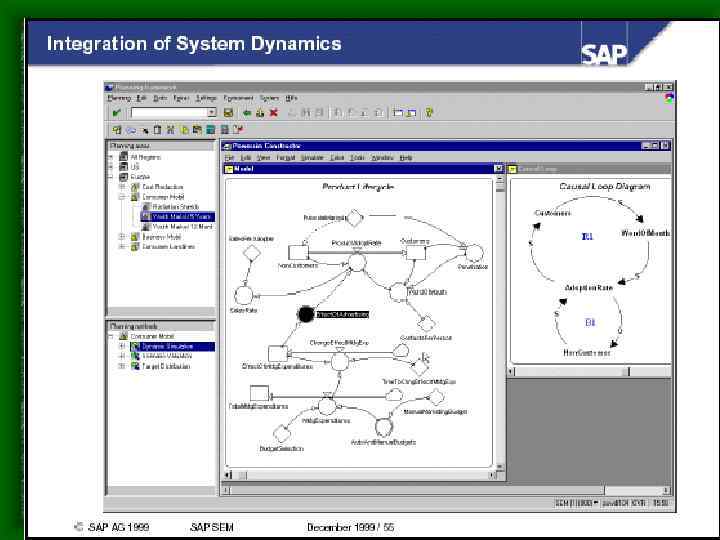720x540 pixels.
Task: Open the Window menu in Powersim Constructor
Action: pos(382,158)
